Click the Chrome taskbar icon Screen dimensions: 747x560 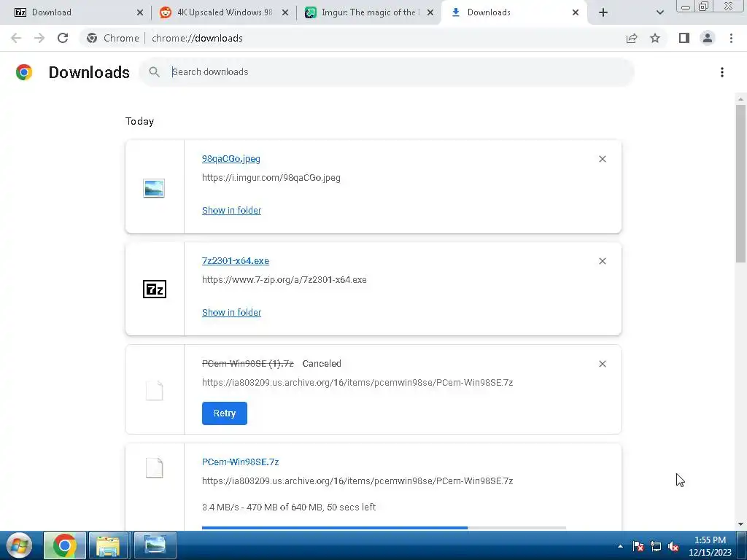[x=65, y=545]
